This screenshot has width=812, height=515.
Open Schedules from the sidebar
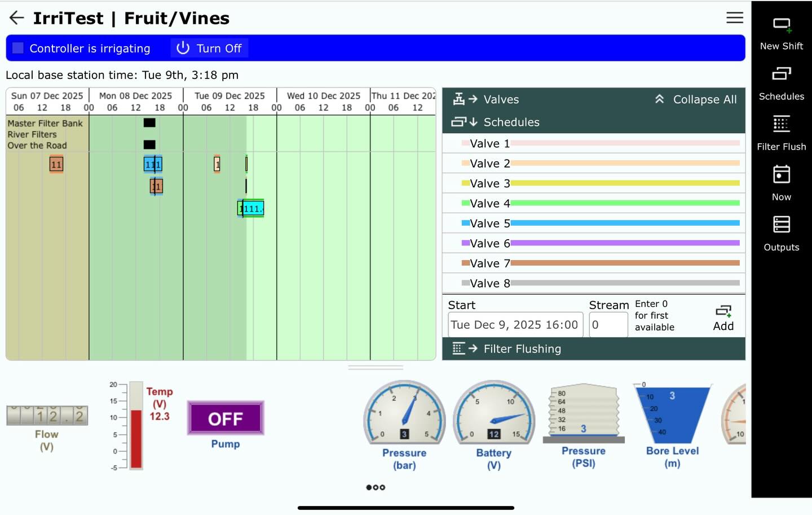782,83
